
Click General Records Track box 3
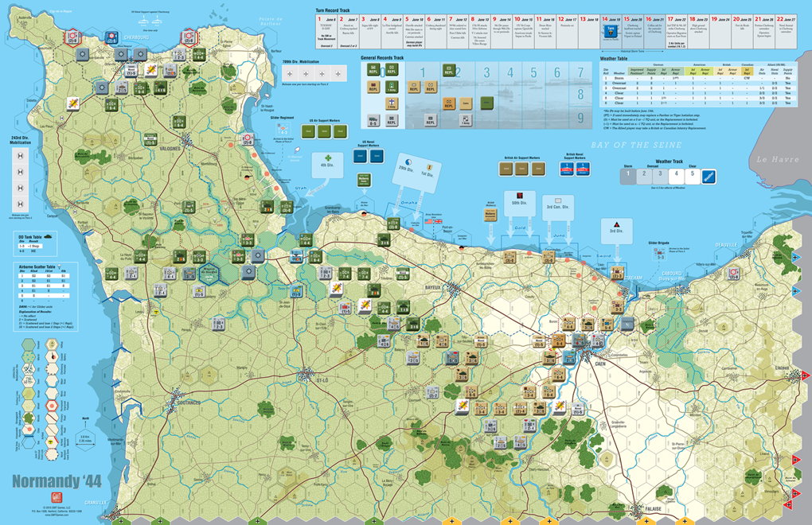(x=486, y=95)
